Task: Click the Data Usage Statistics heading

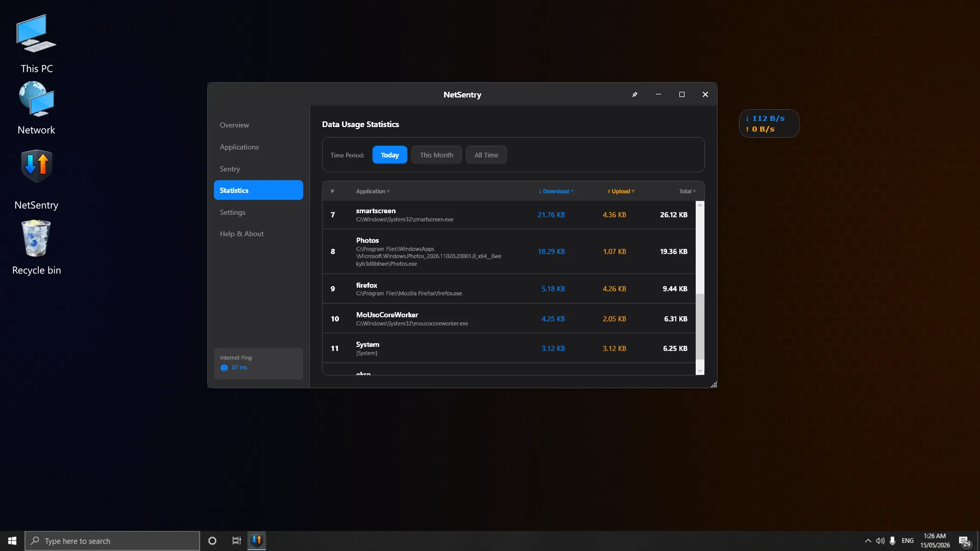Action: tap(360, 124)
